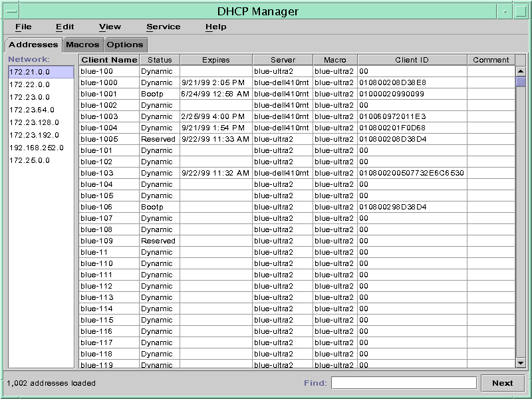The height and width of the screenshot is (399, 532).
Task: Open the Edit menu
Action: (x=64, y=27)
